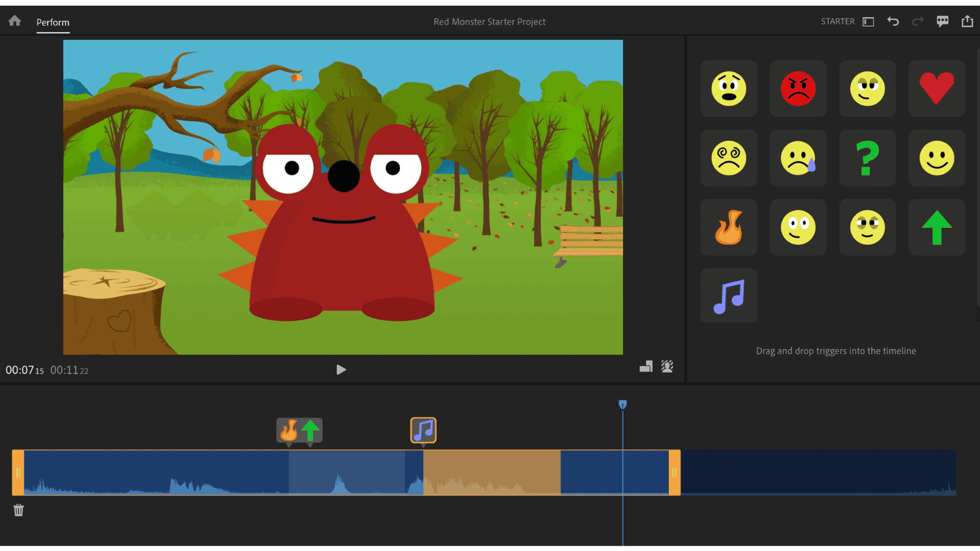The image size is (980, 551).
Task: Toggle the webcam input below the stage
Action: (667, 366)
